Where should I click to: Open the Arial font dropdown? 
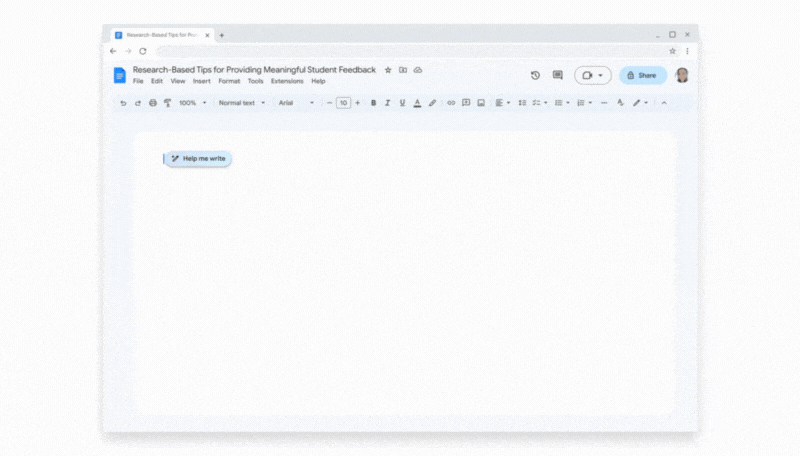tap(295, 103)
